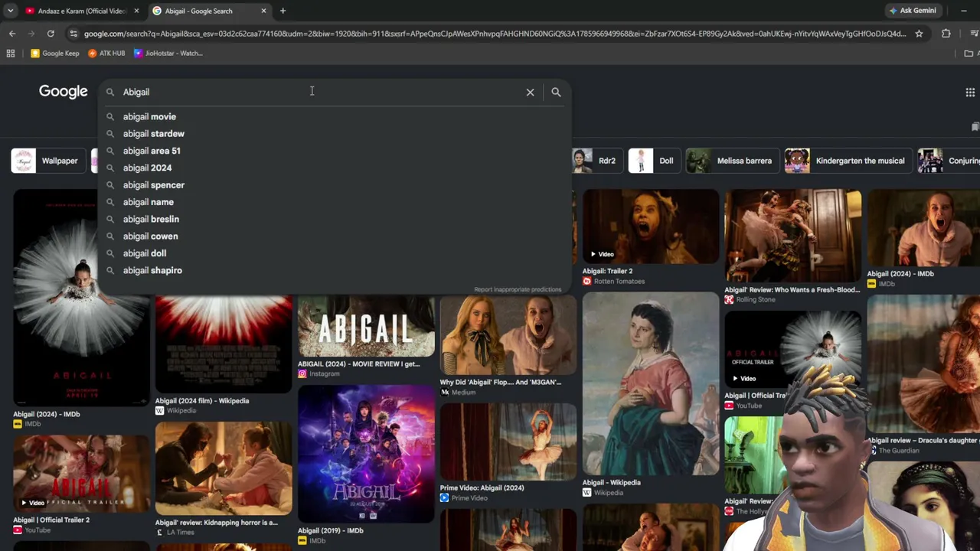Click the search icon left of Abigail query
The height and width of the screenshot is (551, 980).
(109, 92)
